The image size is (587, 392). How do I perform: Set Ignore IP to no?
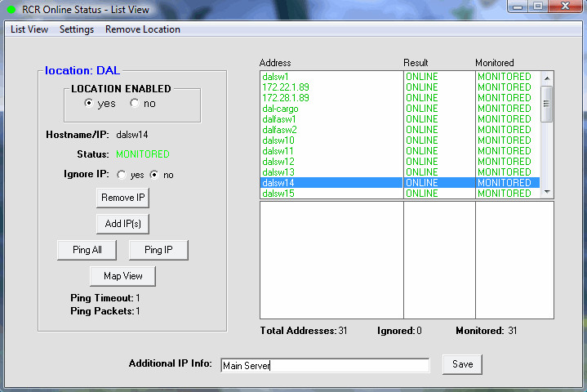pos(154,175)
